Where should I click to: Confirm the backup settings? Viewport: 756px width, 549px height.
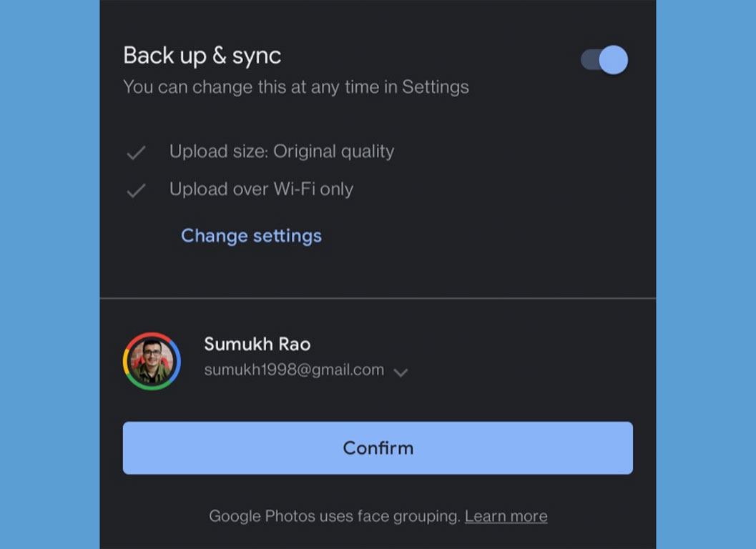pos(378,447)
